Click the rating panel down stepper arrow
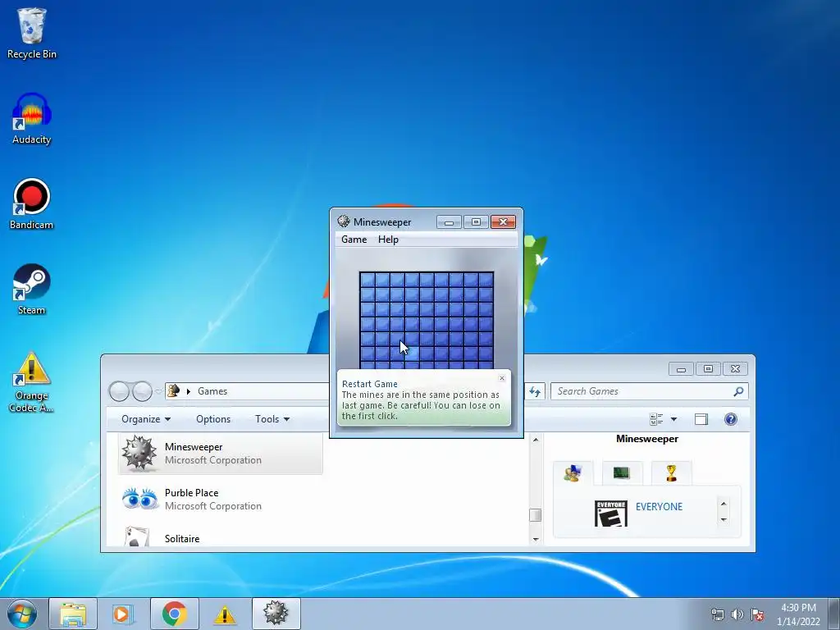This screenshot has width=840, height=630. point(724,519)
